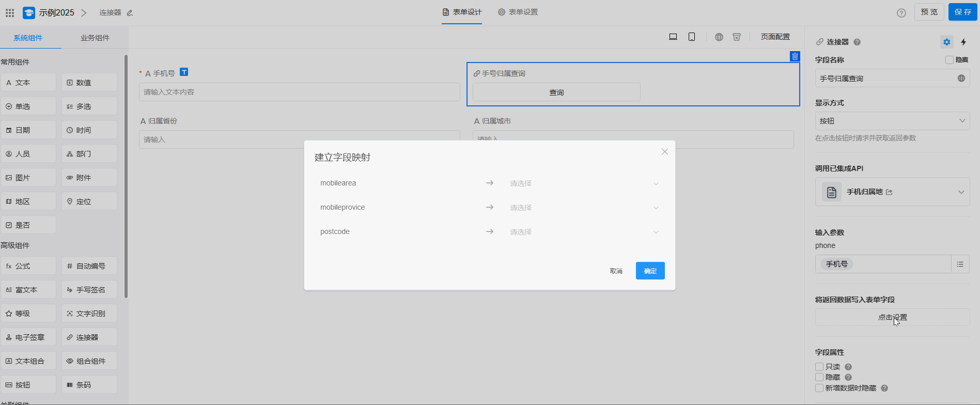Click the help question mark icon
The image size is (980, 405).
point(901,13)
